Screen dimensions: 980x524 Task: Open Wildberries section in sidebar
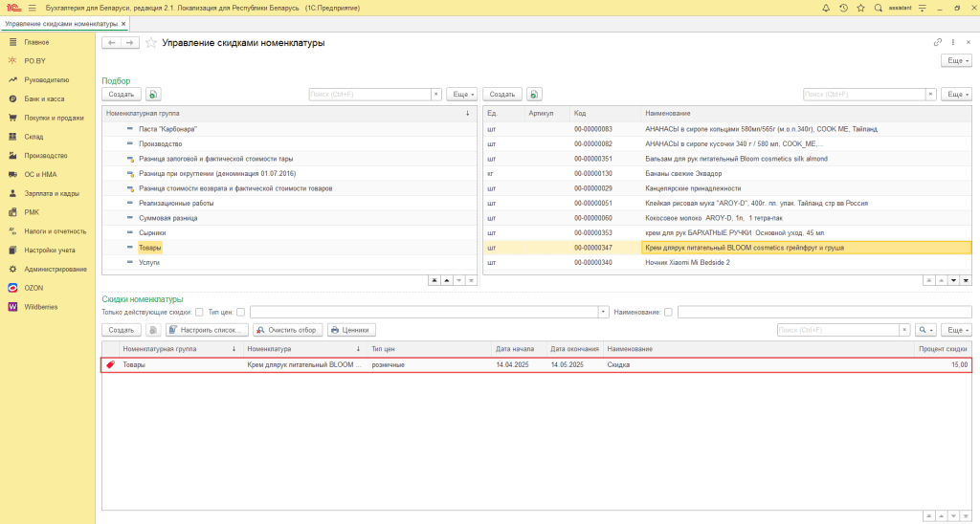(x=40, y=307)
